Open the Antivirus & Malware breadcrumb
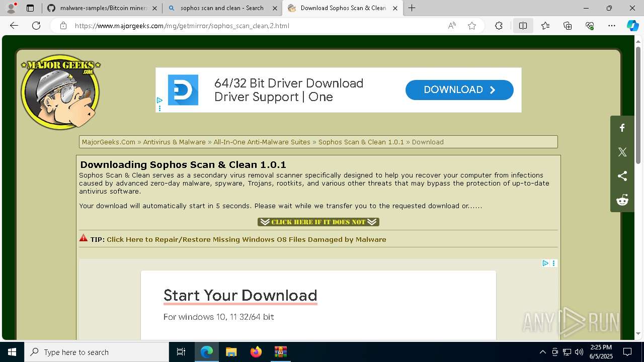 (174, 142)
